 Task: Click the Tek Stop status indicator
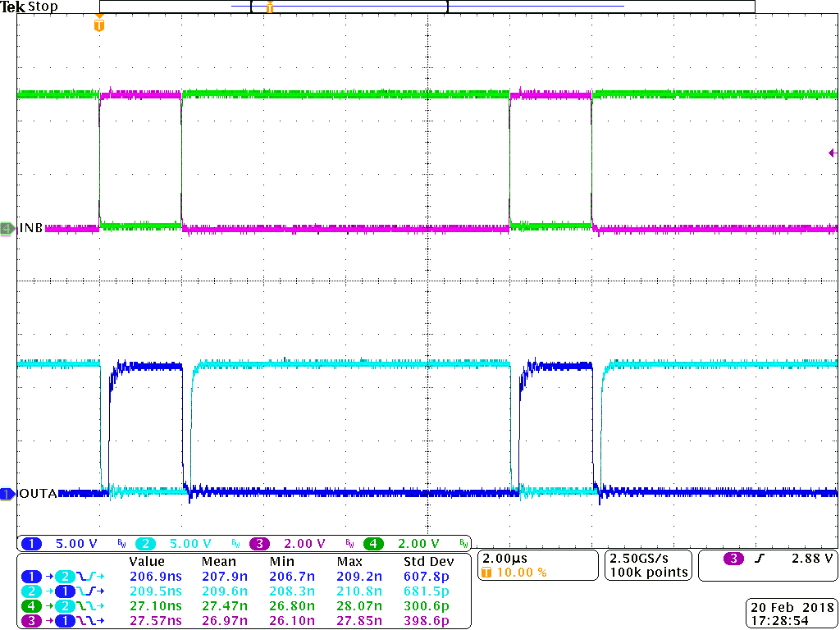click(29, 7)
